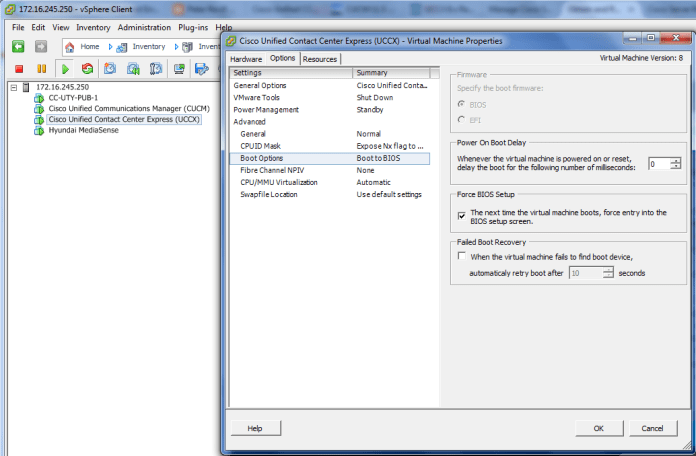Switch to the Hardware tab
This screenshot has width=696, height=456.
[x=246, y=59]
